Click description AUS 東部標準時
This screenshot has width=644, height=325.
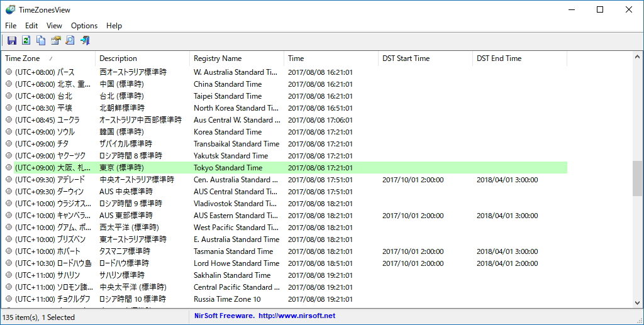(126, 216)
